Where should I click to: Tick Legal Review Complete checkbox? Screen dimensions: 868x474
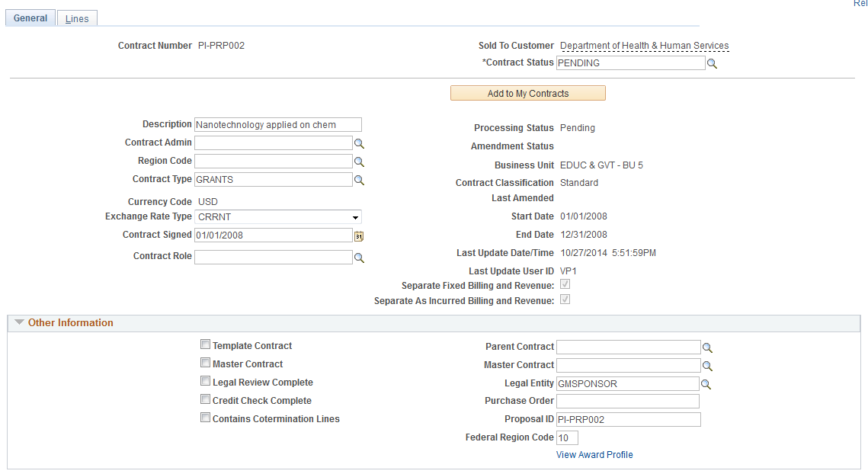click(205, 381)
